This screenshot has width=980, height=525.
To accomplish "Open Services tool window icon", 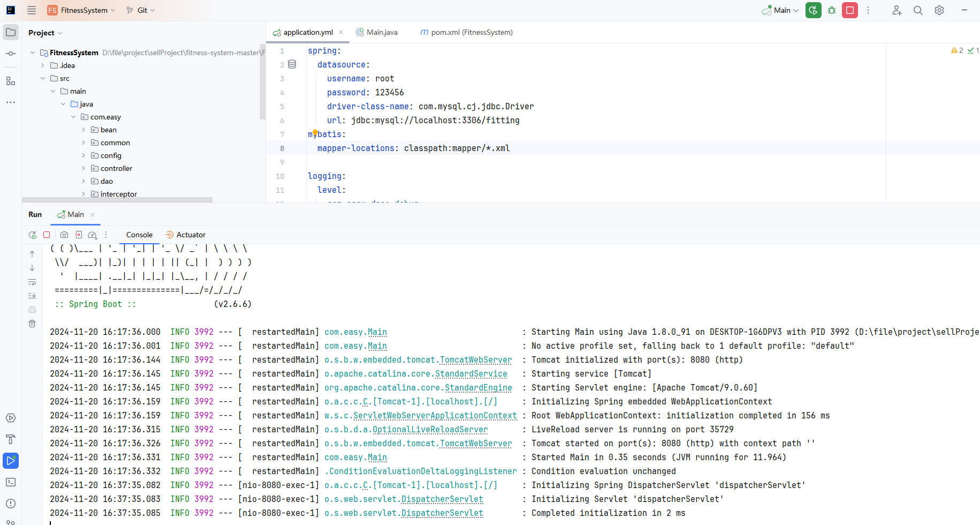I will click(x=11, y=418).
